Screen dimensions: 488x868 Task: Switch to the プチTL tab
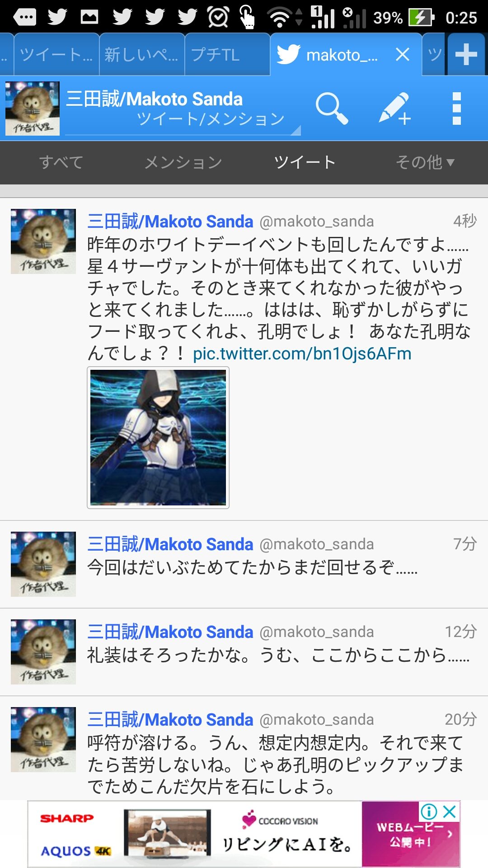click(x=227, y=55)
